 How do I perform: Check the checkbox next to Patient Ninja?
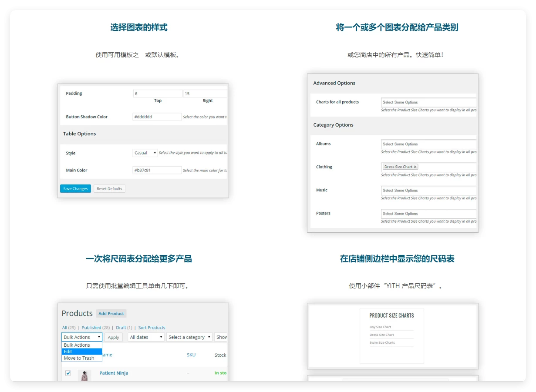(x=68, y=373)
